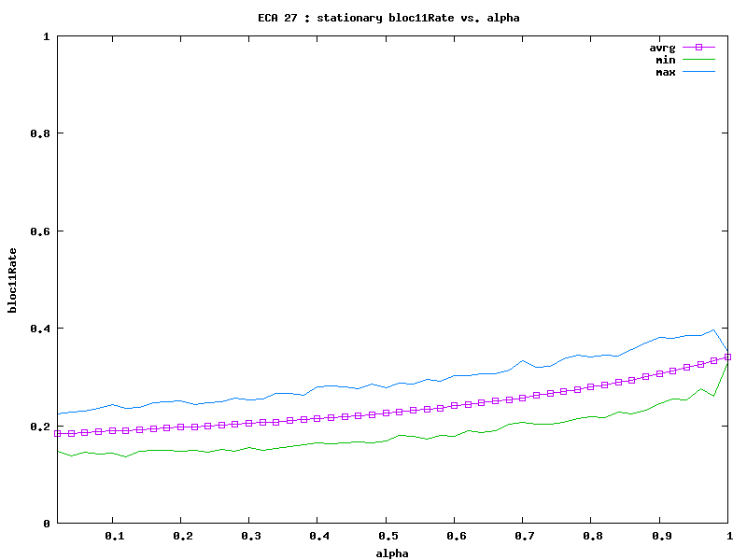Viewport: 747px width, 560px height.
Task: Click the 0.9 tick label on the x-axis
Action: tap(659, 537)
